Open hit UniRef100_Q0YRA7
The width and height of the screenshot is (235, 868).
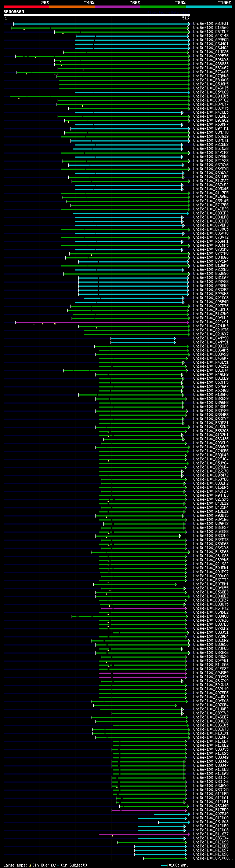[211, 386]
